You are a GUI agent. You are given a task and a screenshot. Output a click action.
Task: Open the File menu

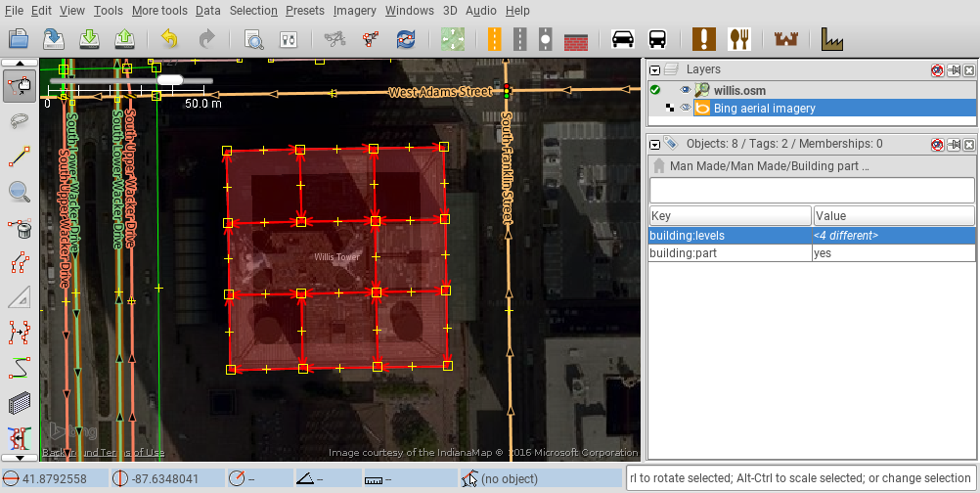(14, 11)
